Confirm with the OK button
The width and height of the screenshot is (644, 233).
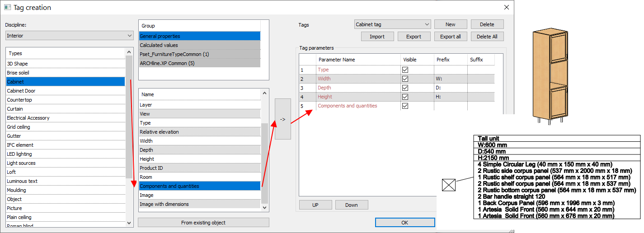point(404,222)
